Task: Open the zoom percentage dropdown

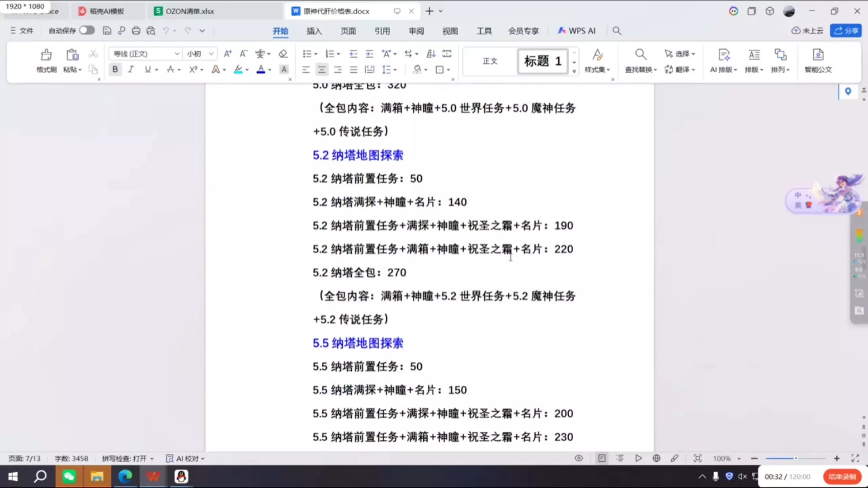Action: pos(739,459)
